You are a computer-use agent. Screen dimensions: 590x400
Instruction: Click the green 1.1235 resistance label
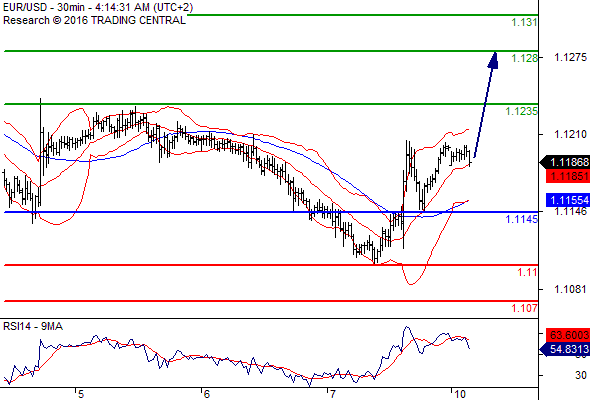(521, 111)
